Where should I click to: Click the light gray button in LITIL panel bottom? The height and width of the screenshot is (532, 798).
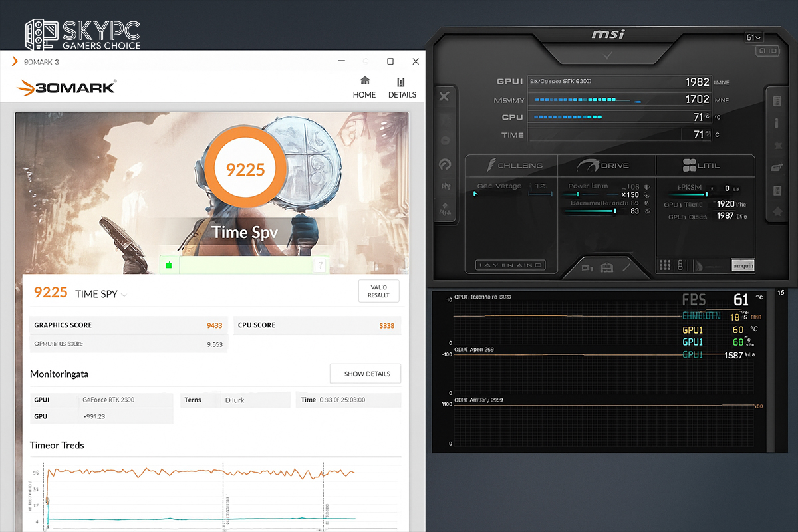[743, 265]
